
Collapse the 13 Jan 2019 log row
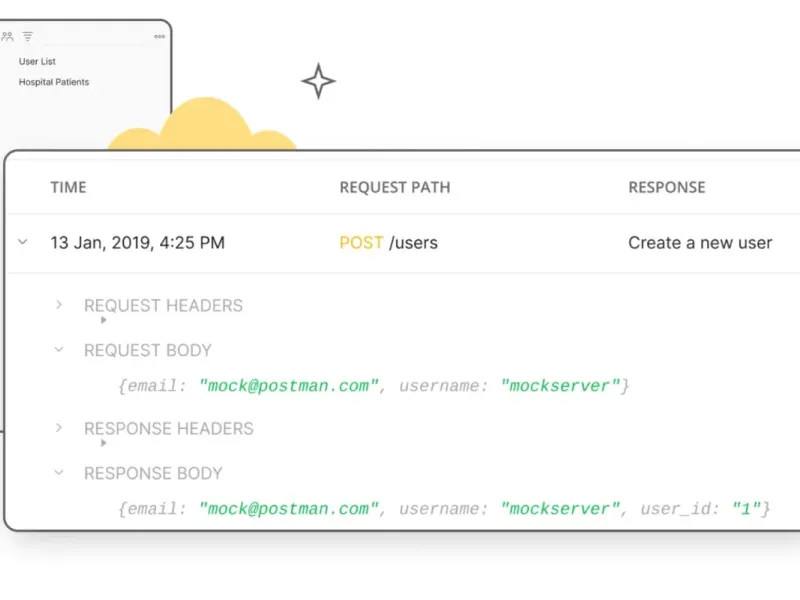point(22,242)
